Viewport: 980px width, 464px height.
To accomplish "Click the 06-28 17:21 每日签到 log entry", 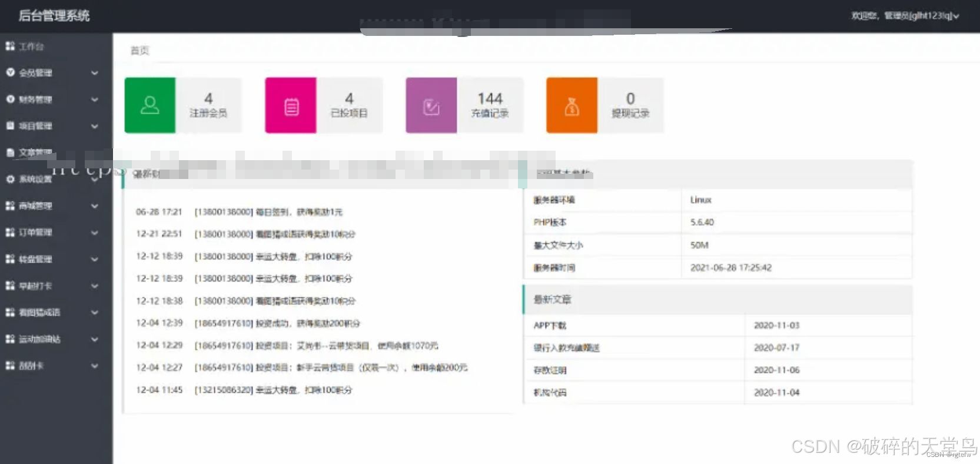I will pyautogui.click(x=239, y=211).
